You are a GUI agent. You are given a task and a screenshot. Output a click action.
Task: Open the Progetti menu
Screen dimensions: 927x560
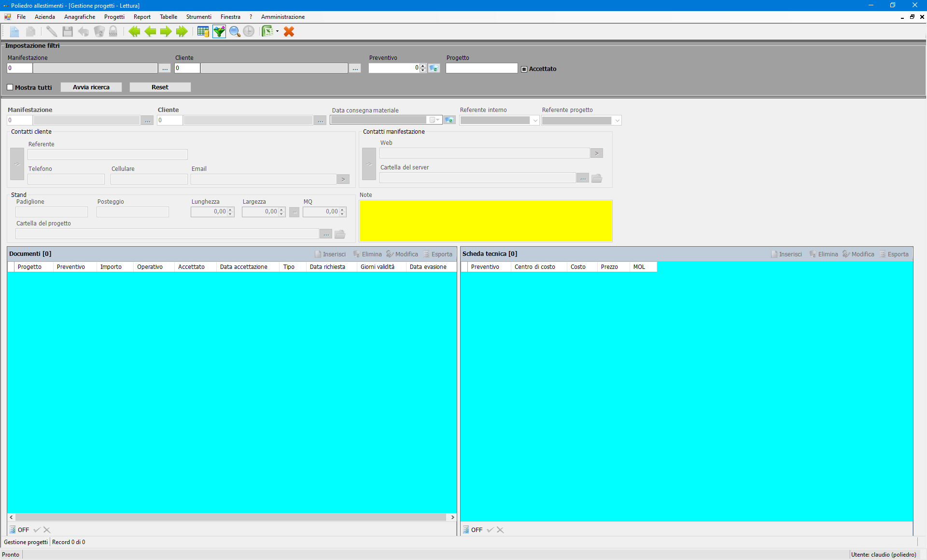click(114, 17)
